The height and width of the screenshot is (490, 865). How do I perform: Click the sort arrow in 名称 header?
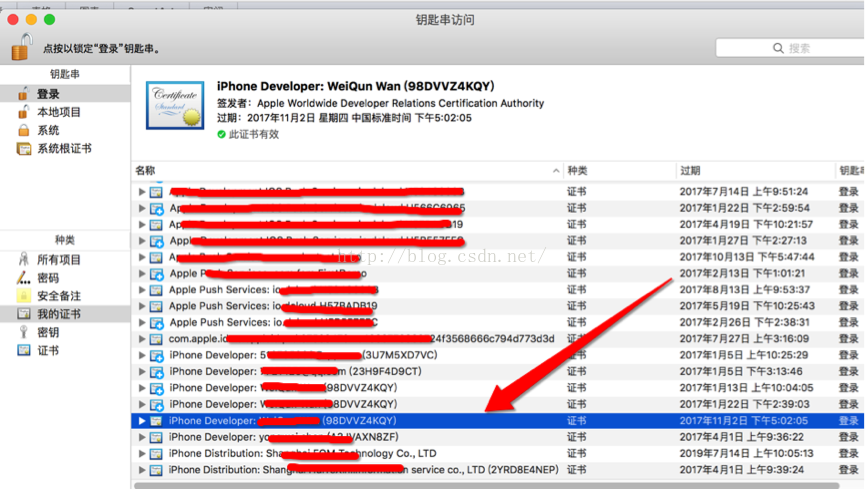556,171
